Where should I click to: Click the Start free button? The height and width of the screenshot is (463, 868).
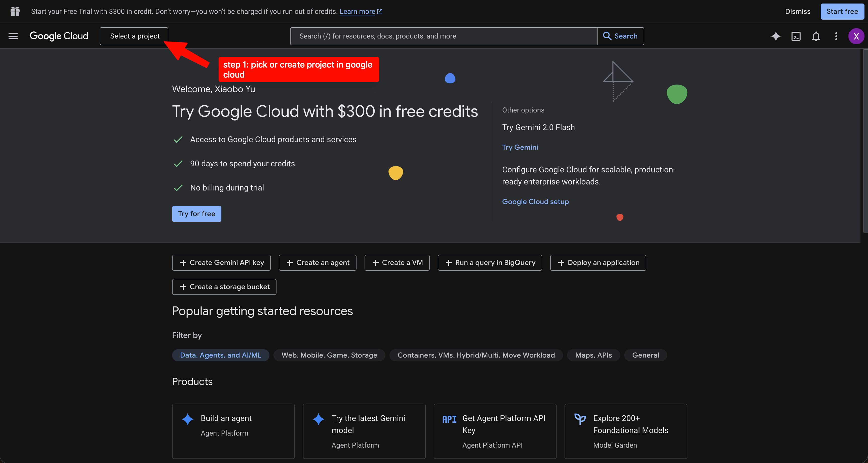[842, 12]
